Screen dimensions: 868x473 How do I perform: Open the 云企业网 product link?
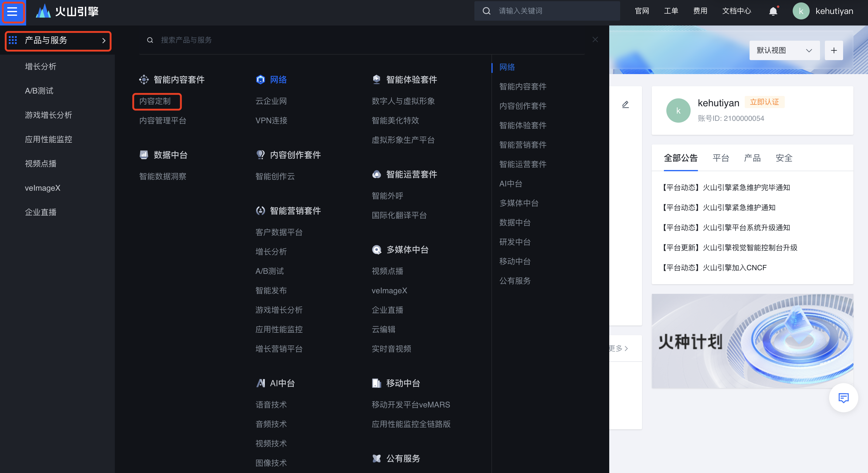coord(271,101)
